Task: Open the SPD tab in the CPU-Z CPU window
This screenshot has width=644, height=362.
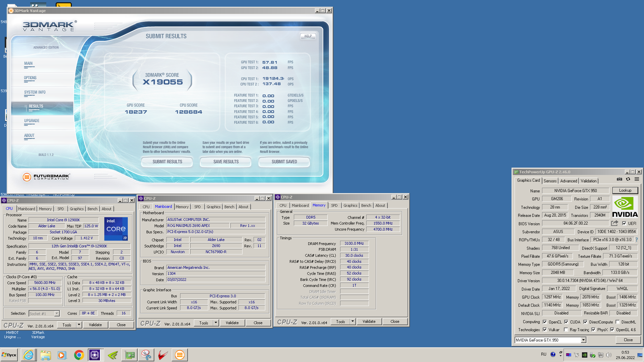Action: click(x=60, y=209)
